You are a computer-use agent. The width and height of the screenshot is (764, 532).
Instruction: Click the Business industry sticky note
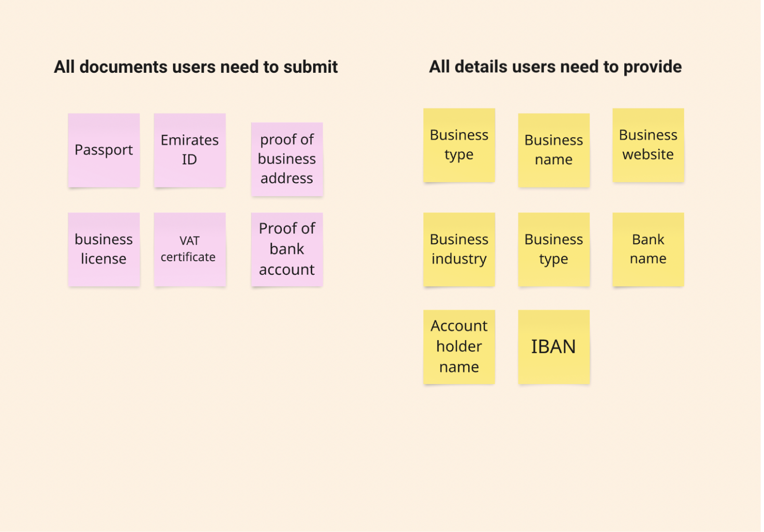click(x=459, y=249)
